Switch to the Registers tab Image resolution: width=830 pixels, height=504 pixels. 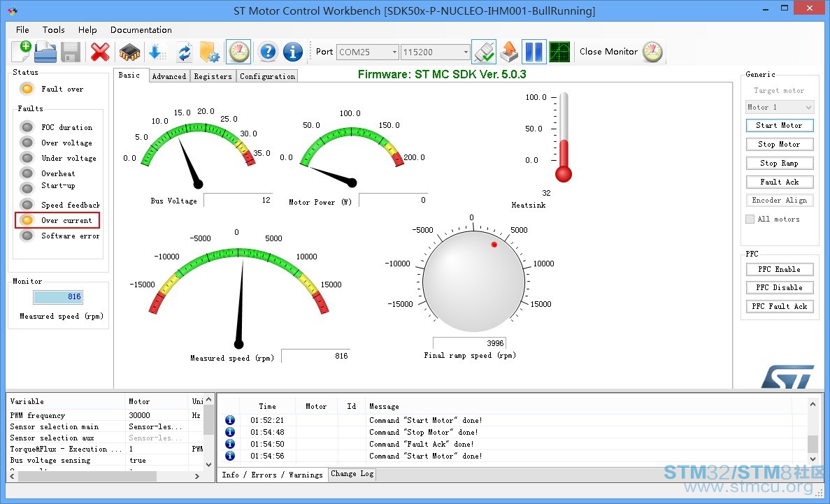click(213, 76)
